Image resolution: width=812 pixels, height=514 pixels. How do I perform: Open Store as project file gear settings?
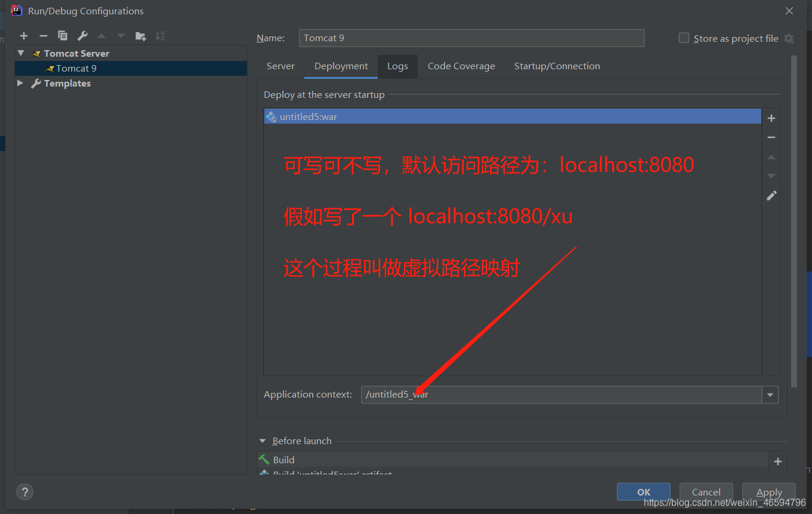[789, 38]
